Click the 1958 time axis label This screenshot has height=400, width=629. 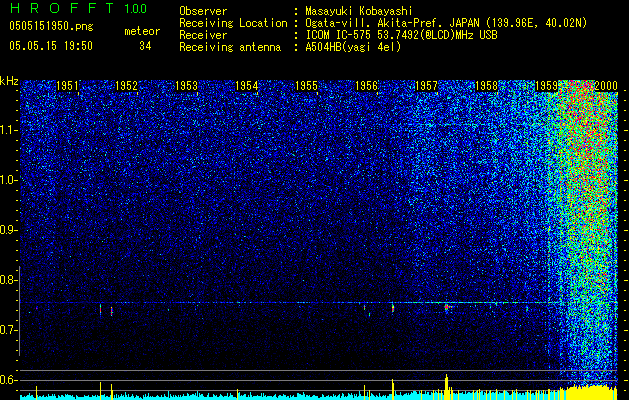pyautogui.click(x=486, y=86)
